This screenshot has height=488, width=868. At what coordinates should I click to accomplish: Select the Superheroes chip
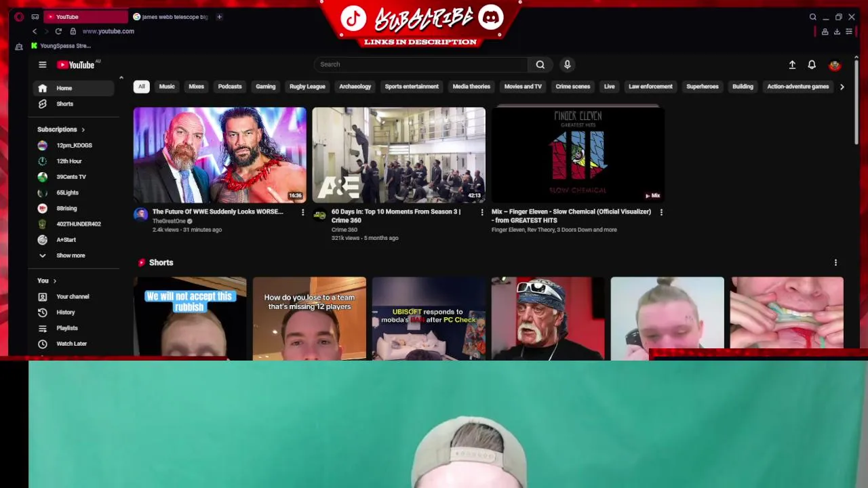tap(703, 87)
